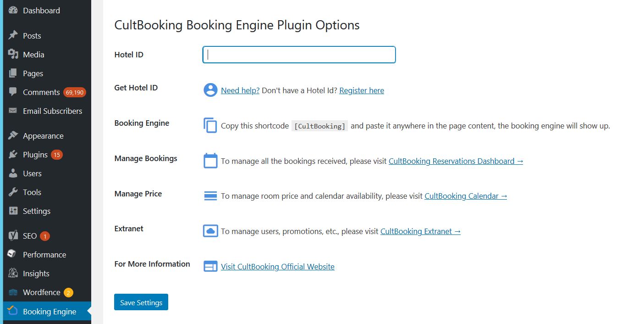This screenshot has width=644, height=324.
Task: Click the Wordfence shield icon in sidebar
Action: tap(12, 292)
